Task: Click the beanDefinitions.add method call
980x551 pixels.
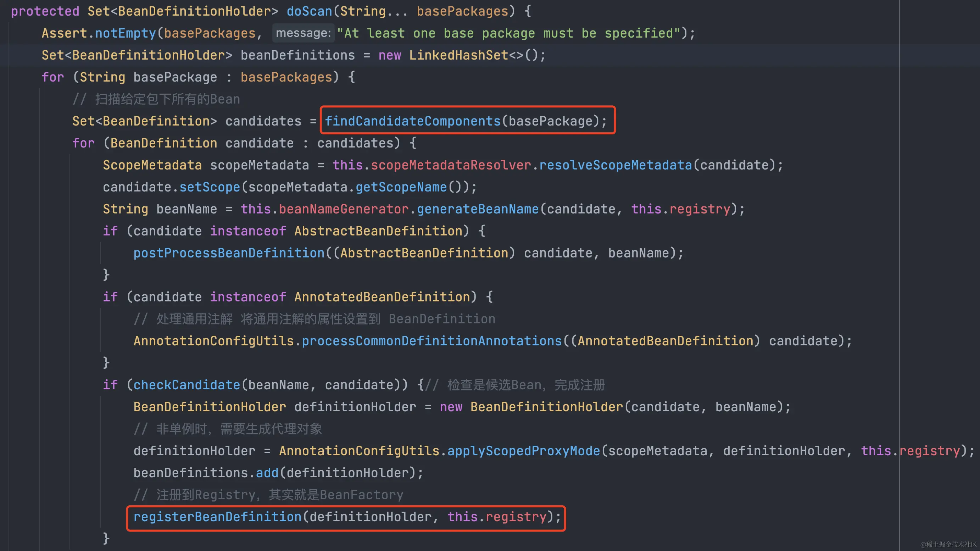Action: [x=267, y=473]
